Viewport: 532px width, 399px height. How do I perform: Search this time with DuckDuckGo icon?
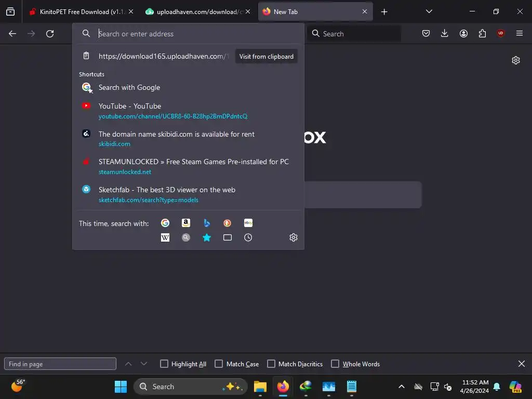(x=228, y=223)
